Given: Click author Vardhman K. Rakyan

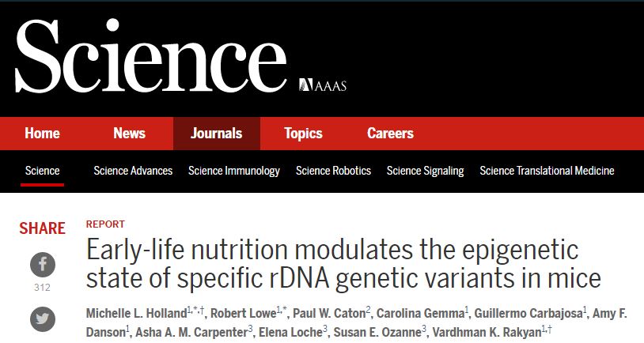Looking at the screenshot, I should click(487, 332).
